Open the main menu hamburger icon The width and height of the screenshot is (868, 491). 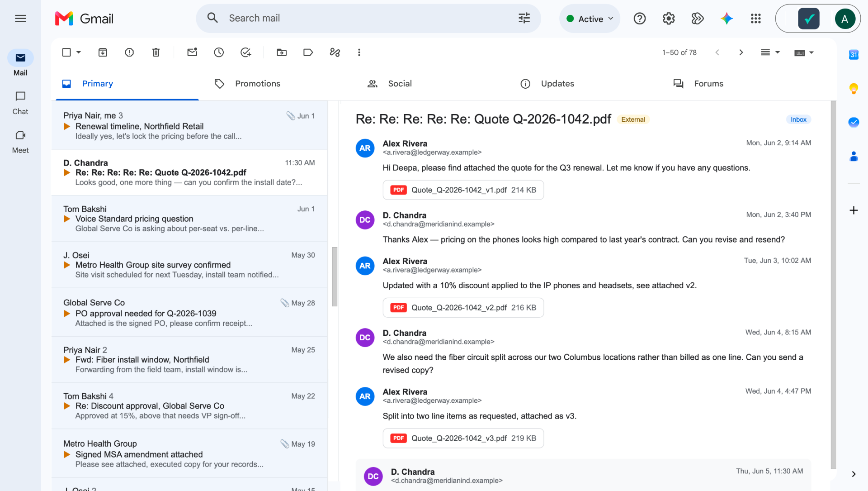[x=20, y=19]
